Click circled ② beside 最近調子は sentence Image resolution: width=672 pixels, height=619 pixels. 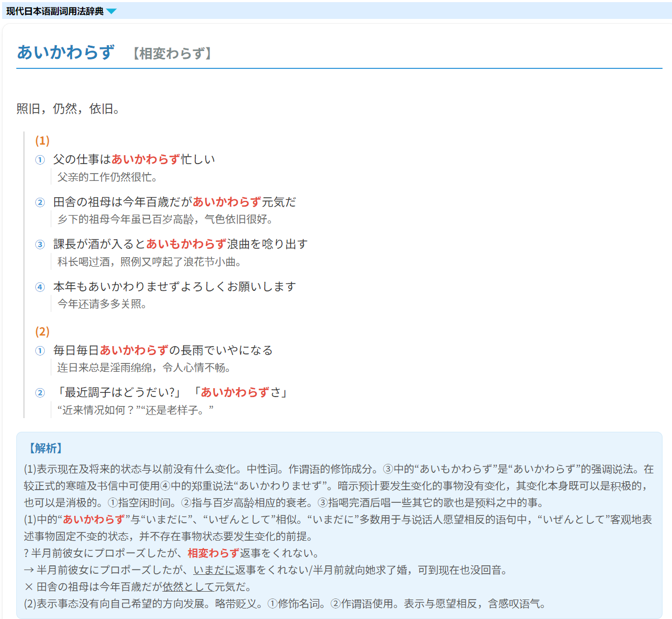click(40, 393)
